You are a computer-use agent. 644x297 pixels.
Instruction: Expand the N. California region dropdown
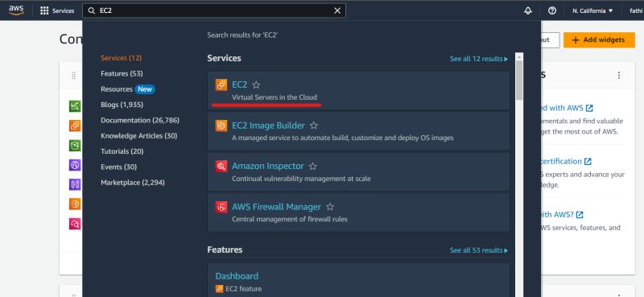592,10
